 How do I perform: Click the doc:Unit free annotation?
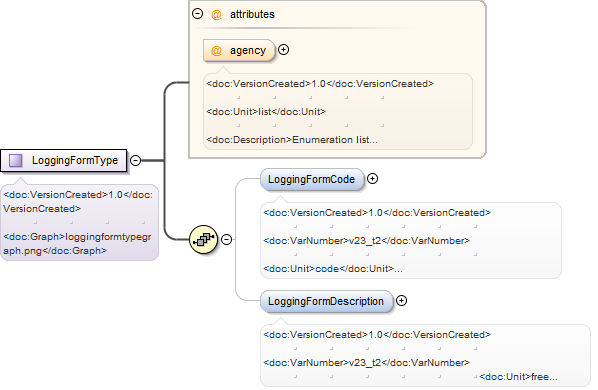[519, 377]
